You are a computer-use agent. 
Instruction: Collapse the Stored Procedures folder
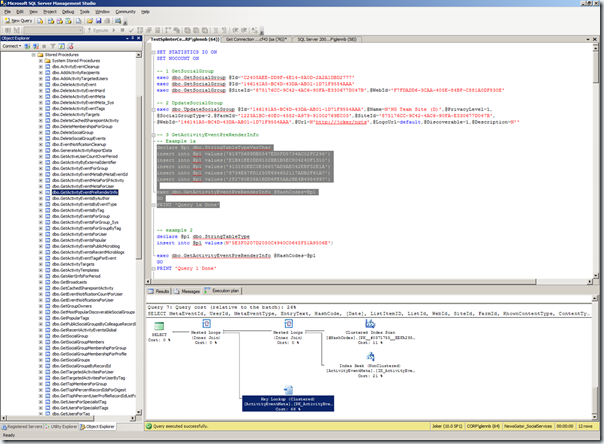(34, 54)
